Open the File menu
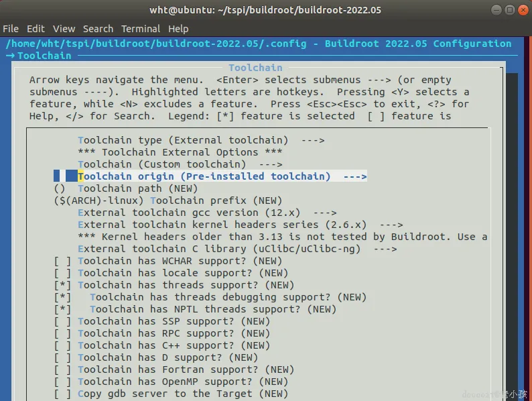 click(11, 29)
